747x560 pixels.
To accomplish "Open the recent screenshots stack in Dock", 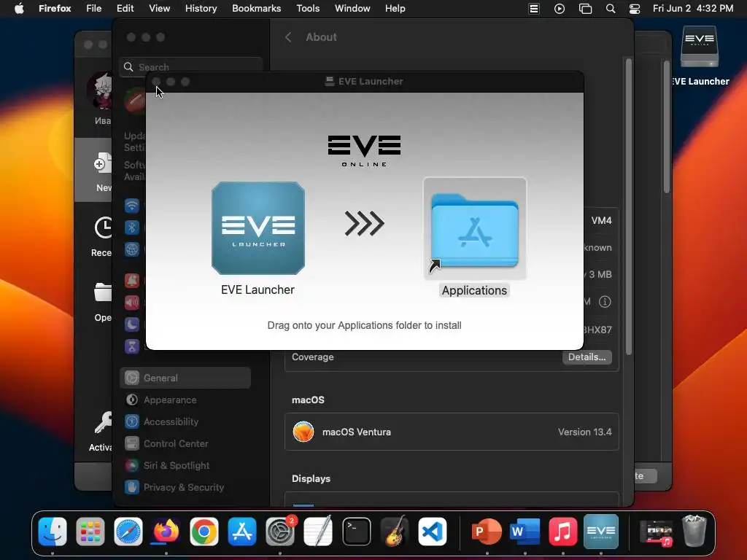I will 656,532.
